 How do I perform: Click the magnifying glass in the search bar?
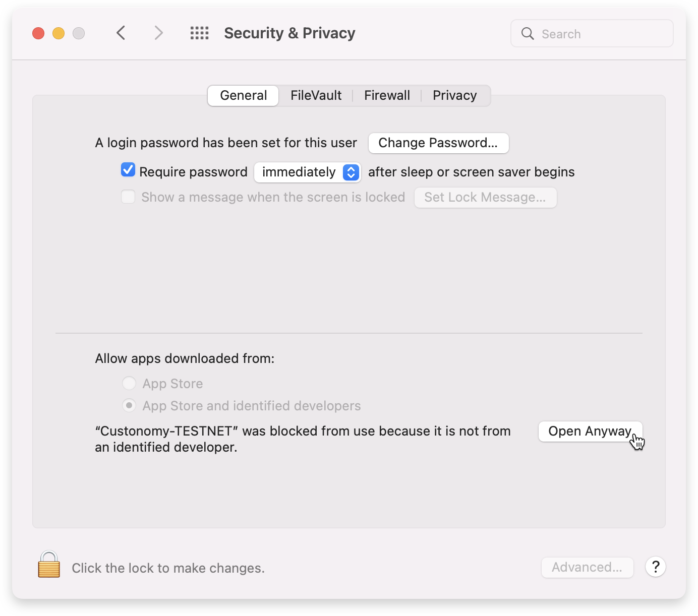(528, 33)
